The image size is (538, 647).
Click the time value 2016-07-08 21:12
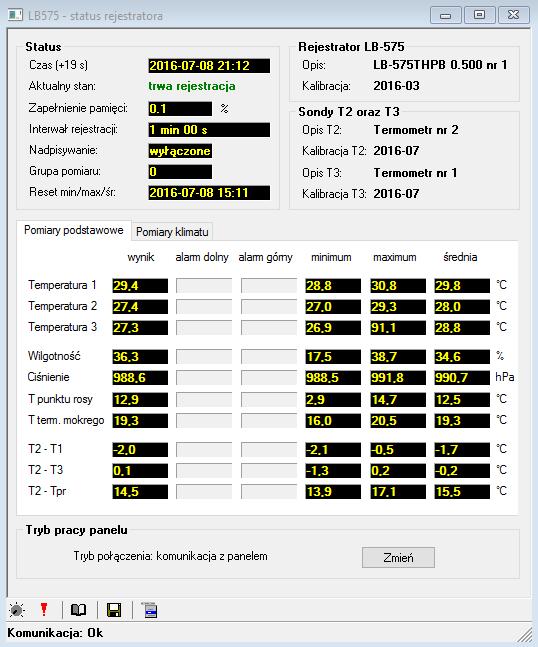[209, 66]
